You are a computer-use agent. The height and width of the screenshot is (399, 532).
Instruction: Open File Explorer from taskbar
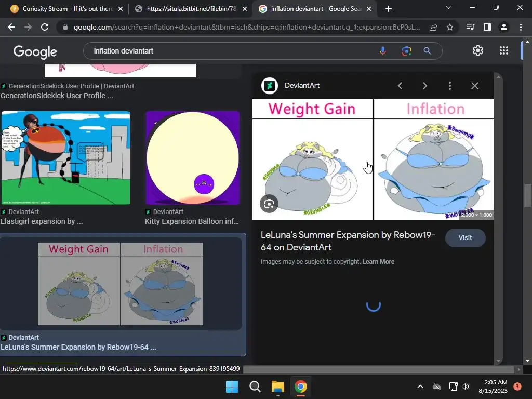(x=277, y=387)
